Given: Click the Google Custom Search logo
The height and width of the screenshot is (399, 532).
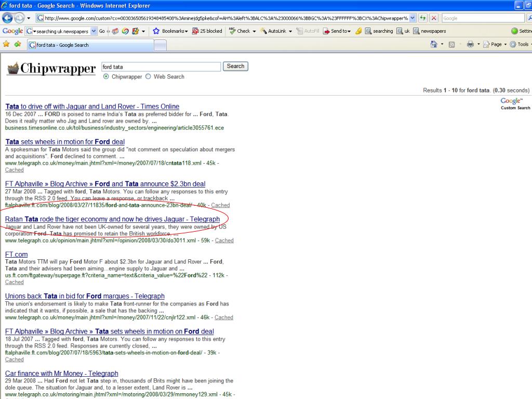Looking at the screenshot, I should (x=515, y=103).
